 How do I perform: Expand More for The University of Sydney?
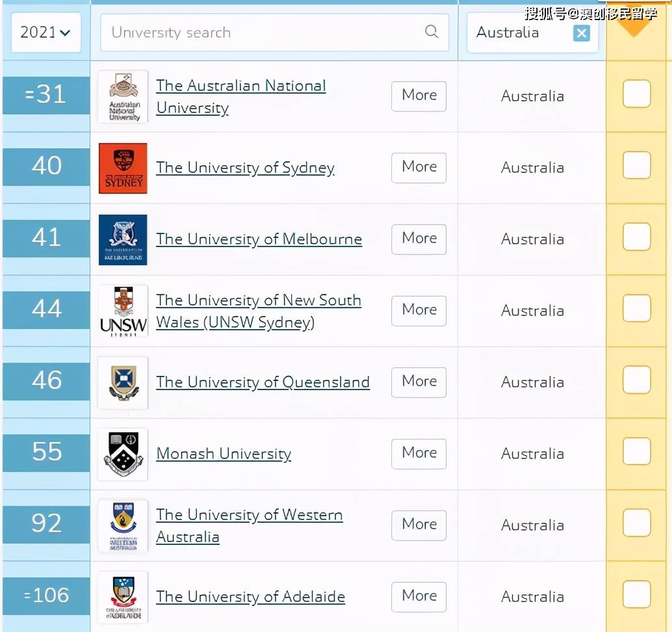pyautogui.click(x=419, y=168)
